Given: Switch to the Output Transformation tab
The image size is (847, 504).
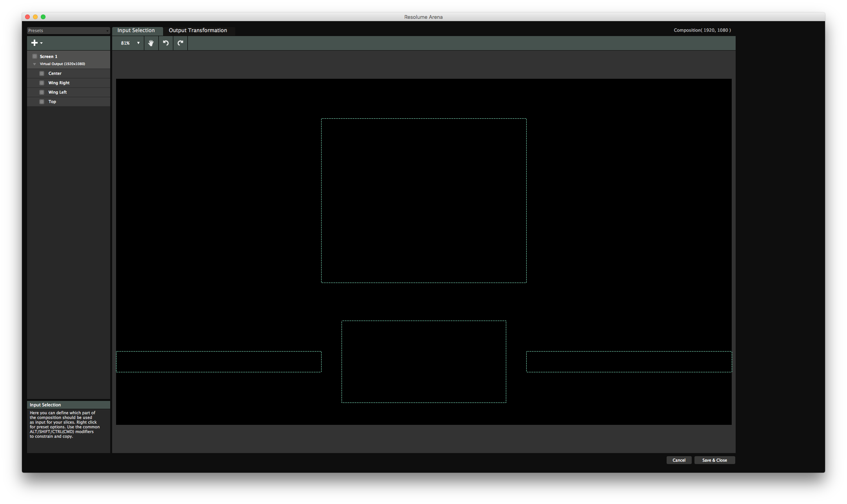Looking at the screenshot, I should click(198, 31).
